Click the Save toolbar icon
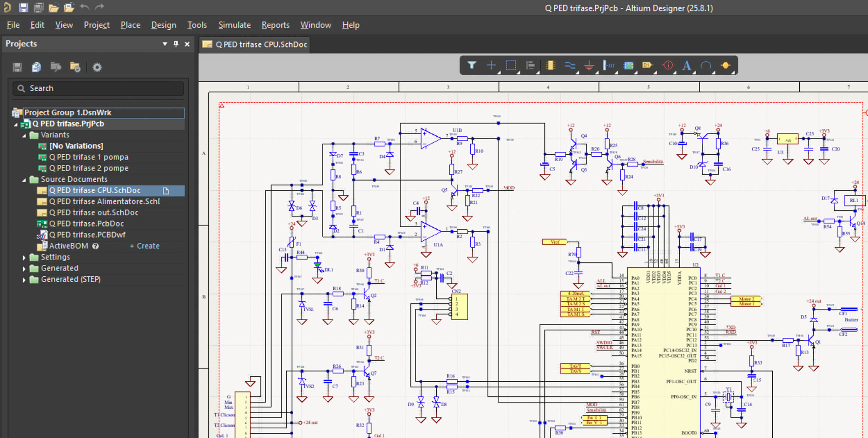 23,7
